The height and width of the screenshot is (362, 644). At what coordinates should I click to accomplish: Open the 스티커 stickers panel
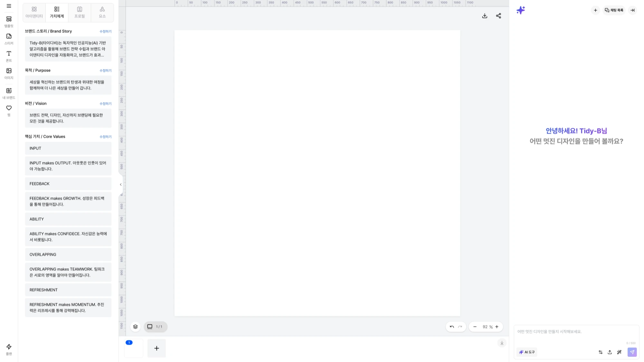(9, 39)
